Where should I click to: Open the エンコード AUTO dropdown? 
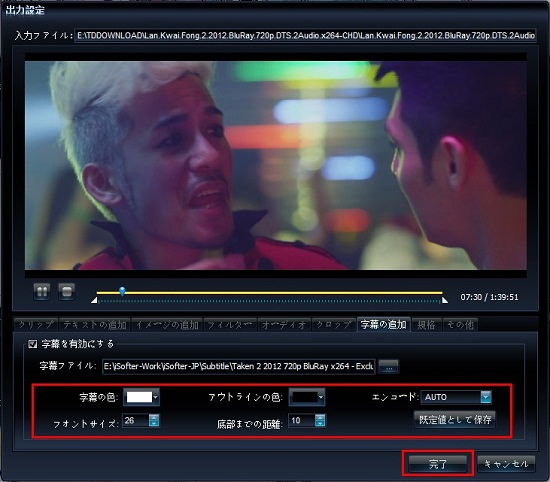point(456,397)
